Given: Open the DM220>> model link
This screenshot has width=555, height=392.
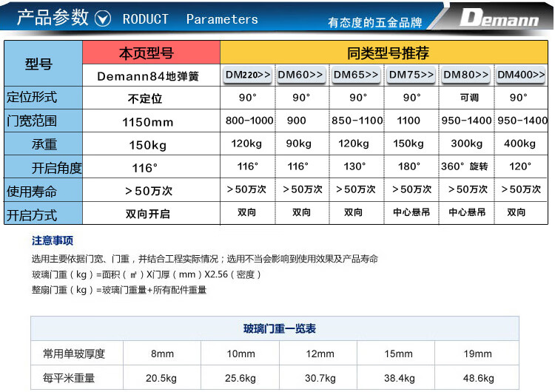Looking at the screenshot, I should click(x=248, y=75).
